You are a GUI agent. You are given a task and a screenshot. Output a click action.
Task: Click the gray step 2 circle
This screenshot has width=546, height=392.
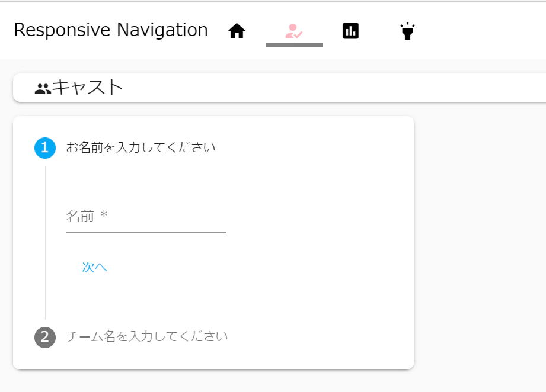[44, 336]
